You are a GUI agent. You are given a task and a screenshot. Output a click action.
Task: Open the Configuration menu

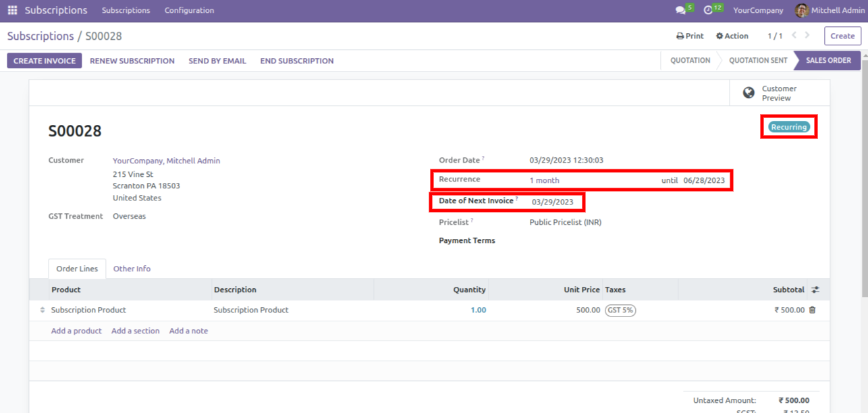(x=189, y=10)
